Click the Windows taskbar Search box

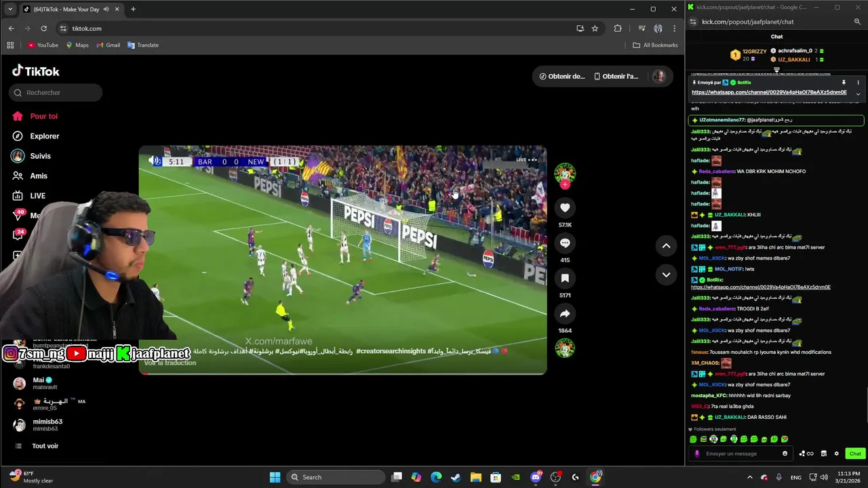click(x=334, y=477)
